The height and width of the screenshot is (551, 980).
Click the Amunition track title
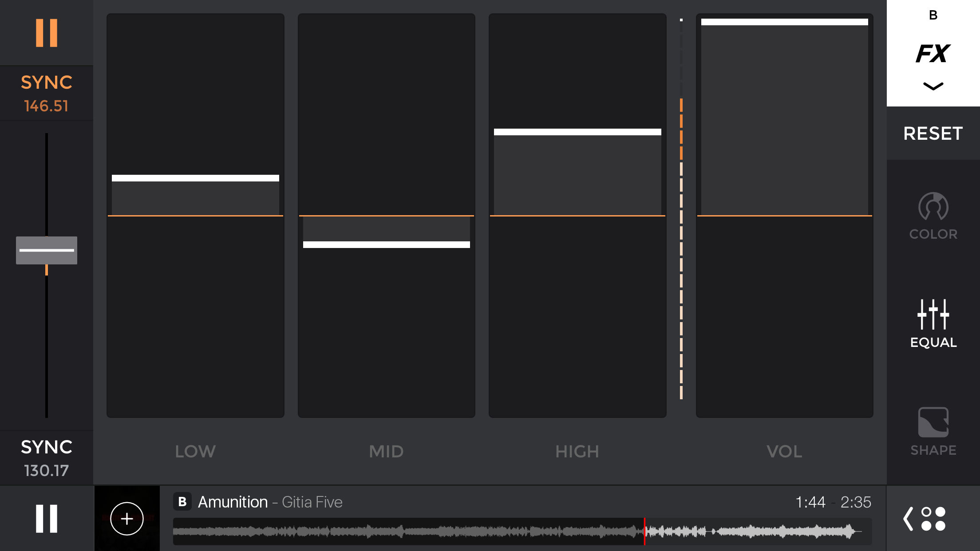pos(233,502)
